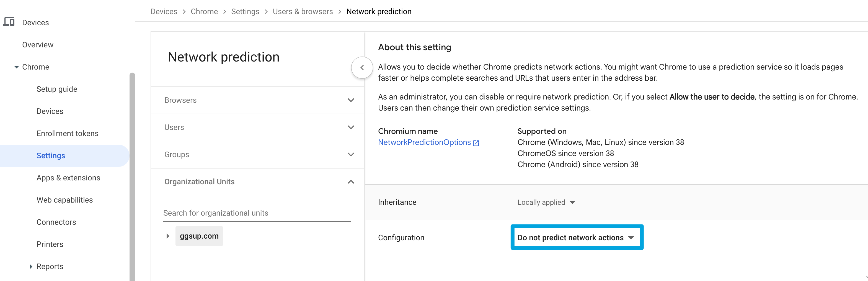Viewport: 868px width, 281px height.
Task: Open the NetworkPredictionOptions external link icon
Action: tap(476, 143)
